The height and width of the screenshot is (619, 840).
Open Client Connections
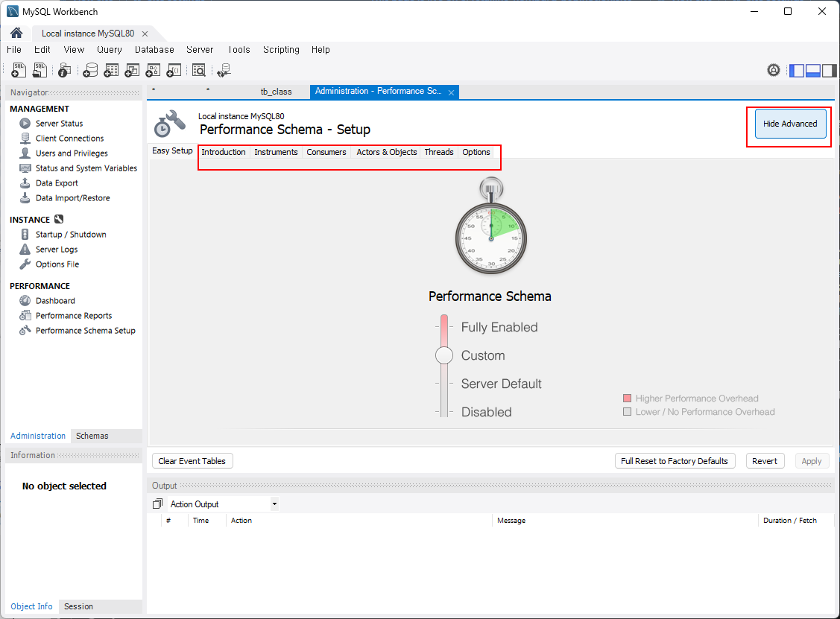click(69, 138)
